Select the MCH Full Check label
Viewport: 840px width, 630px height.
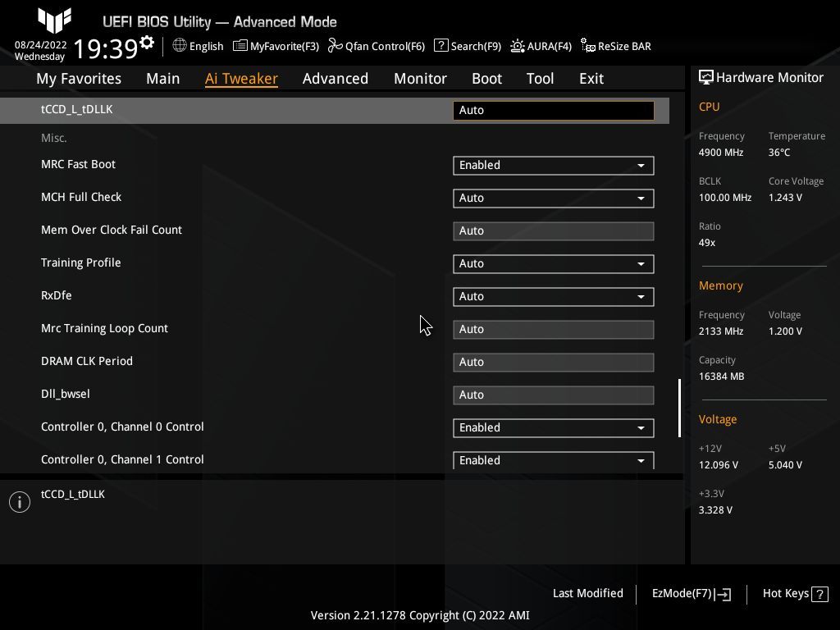pyautogui.click(x=81, y=197)
